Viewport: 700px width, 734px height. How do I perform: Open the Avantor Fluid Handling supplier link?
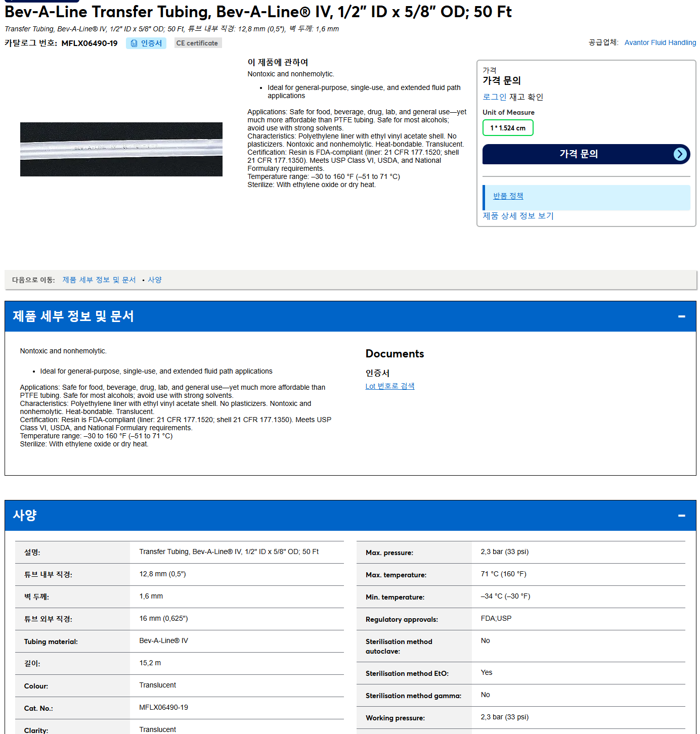(x=660, y=42)
